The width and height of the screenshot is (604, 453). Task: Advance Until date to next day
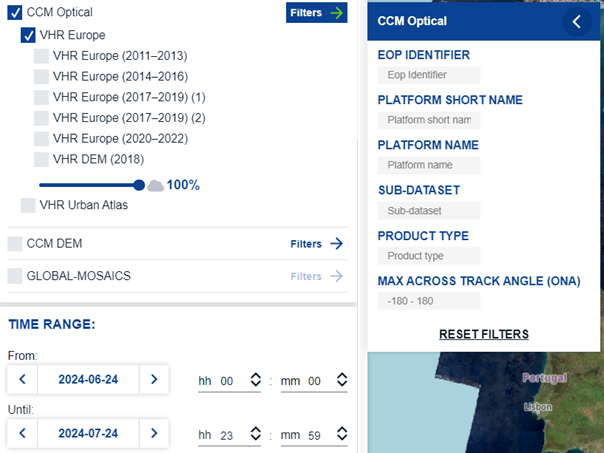[153, 434]
